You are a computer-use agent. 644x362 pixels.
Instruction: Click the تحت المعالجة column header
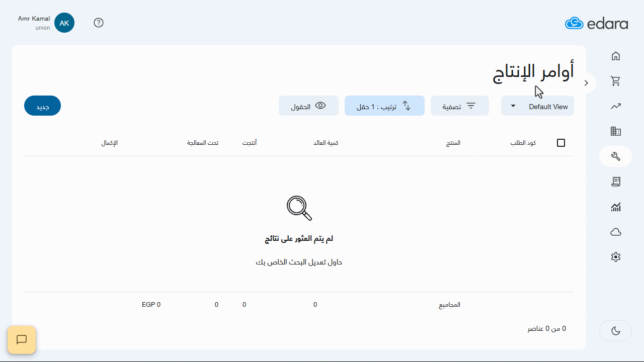click(203, 143)
